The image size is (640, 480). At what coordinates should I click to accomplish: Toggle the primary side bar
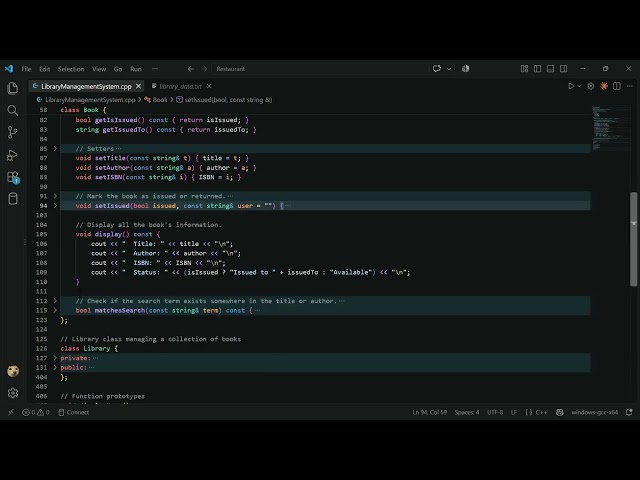tap(538, 69)
